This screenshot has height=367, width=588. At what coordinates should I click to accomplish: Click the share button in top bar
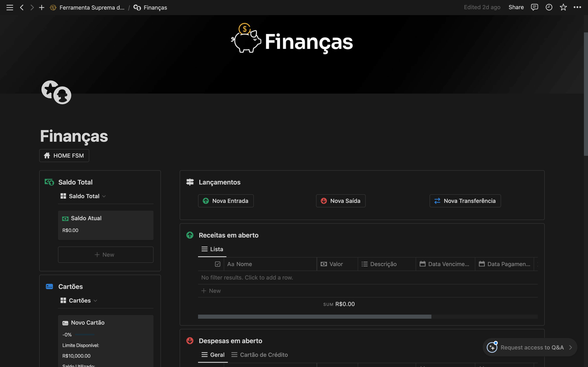[516, 7]
